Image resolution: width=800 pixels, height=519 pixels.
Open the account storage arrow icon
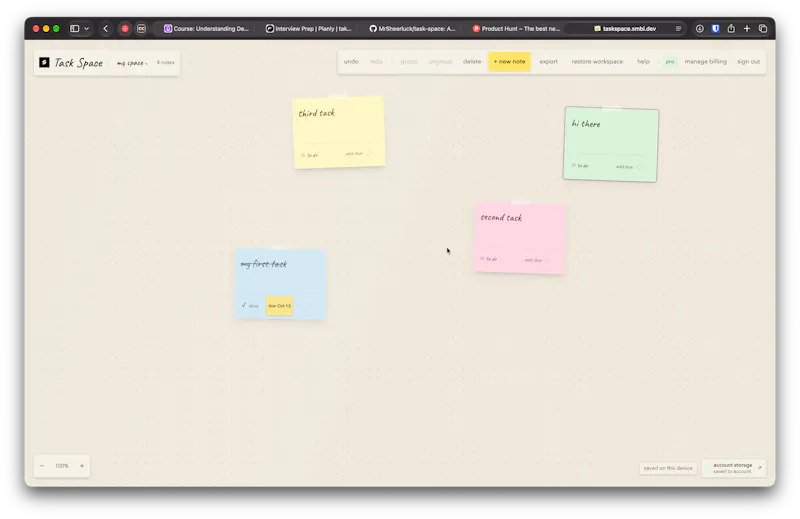click(x=760, y=467)
